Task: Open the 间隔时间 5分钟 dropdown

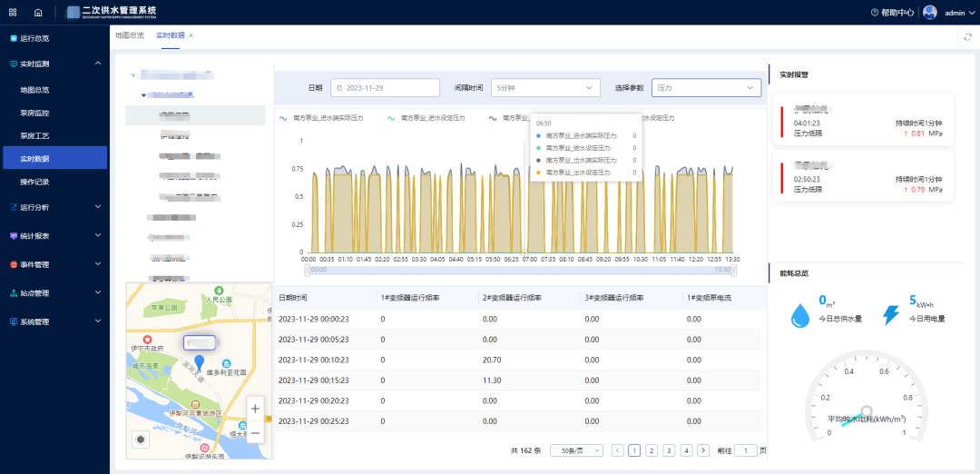Action: 545,88
